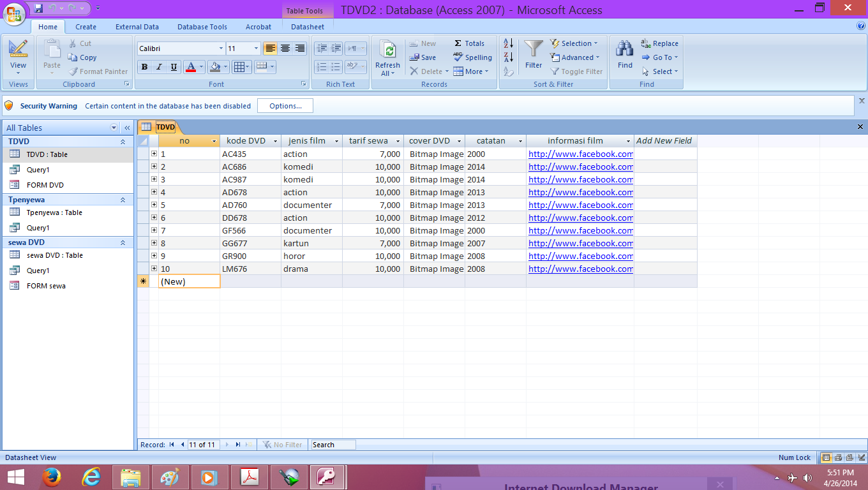
Task: Click the record Search box
Action: 333,445
